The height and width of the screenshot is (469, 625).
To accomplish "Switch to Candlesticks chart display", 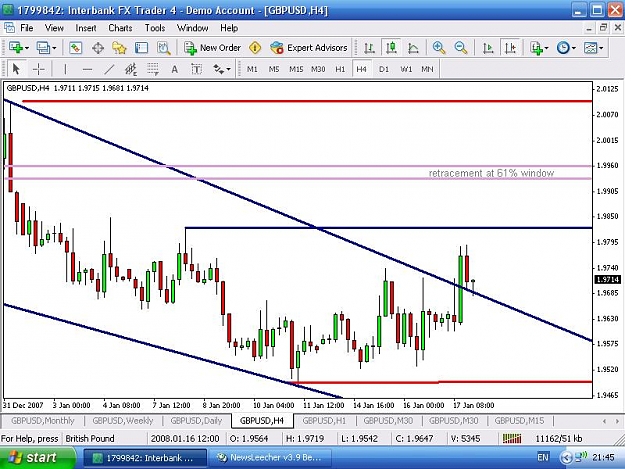I will click(391, 48).
